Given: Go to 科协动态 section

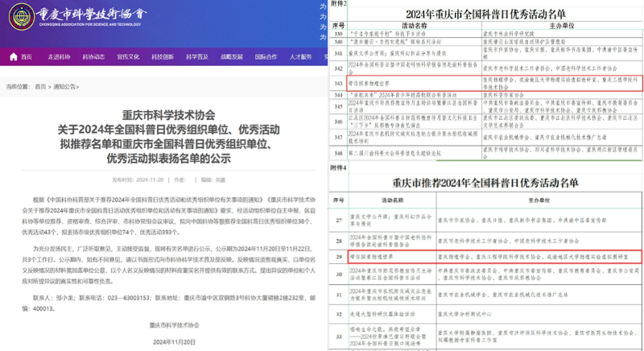Looking at the screenshot, I should (x=93, y=57).
